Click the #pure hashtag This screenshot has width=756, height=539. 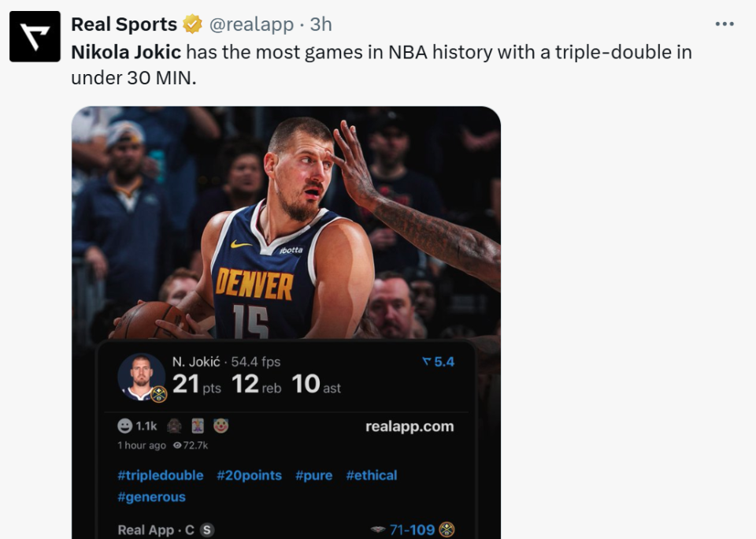pos(313,475)
